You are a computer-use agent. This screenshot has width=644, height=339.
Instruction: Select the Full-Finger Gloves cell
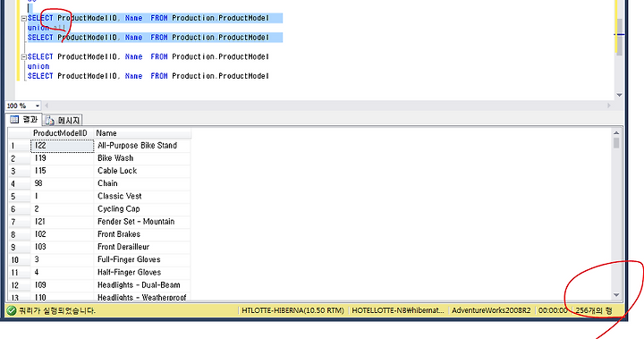coord(142,260)
